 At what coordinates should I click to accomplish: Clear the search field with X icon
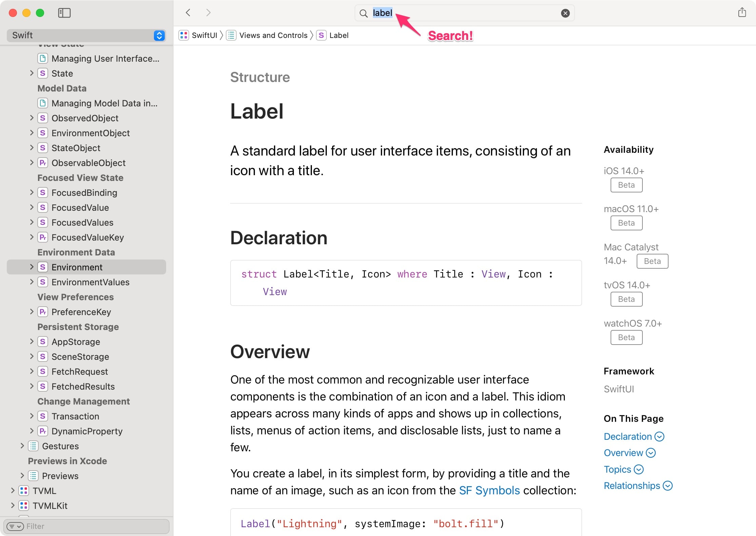(565, 13)
